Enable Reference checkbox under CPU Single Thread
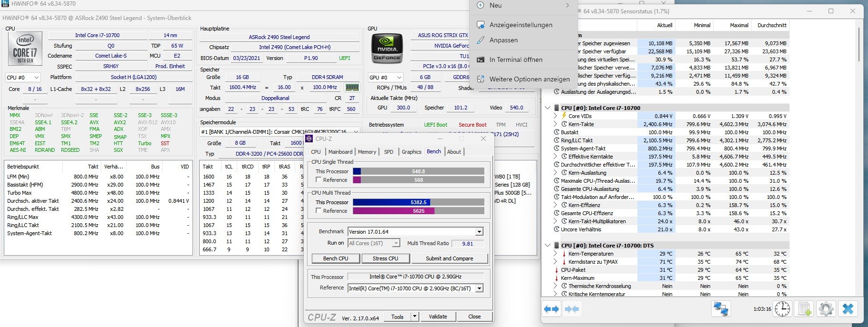The height and width of the screenshot is (327, 868). tap(319, 180)
